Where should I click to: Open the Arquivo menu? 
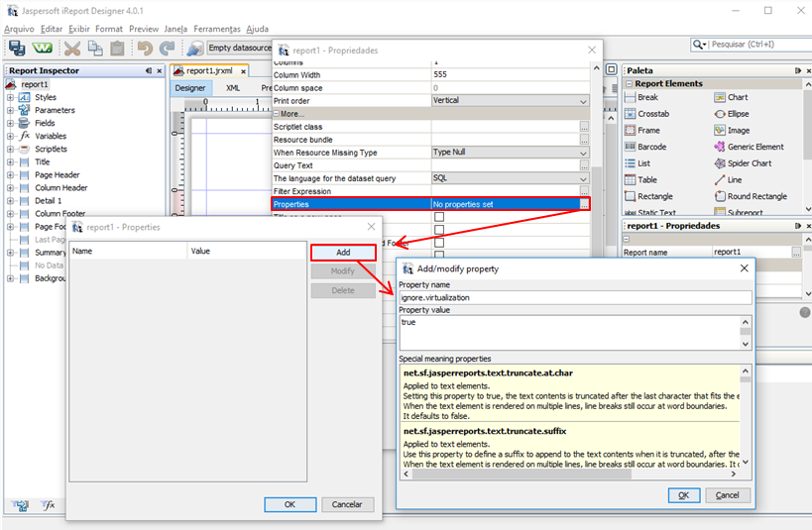tap(19, 29)
